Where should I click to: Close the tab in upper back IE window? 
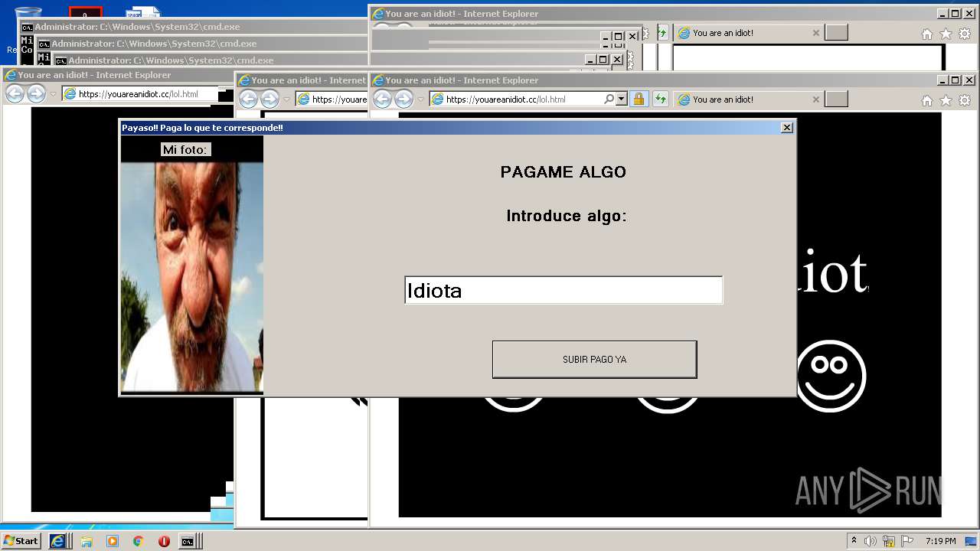tap(815, 33)
